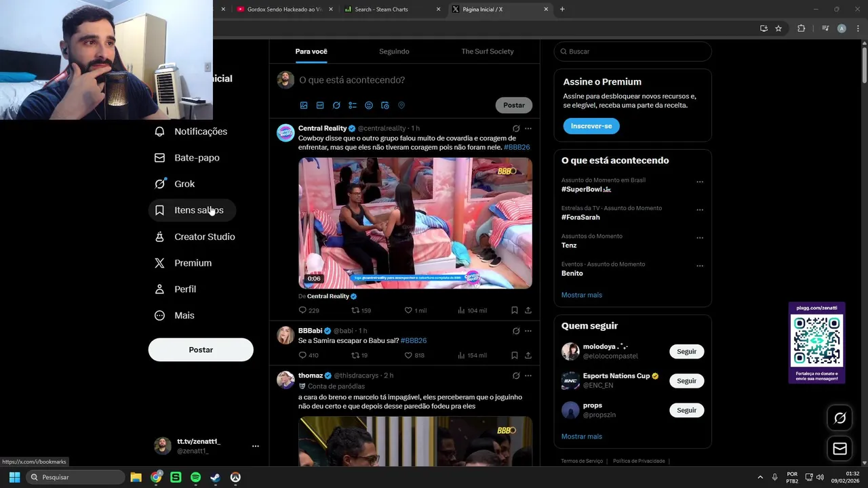Switch to The Surf Society tab
Viewport: 868px width, 488px height.
488,52
